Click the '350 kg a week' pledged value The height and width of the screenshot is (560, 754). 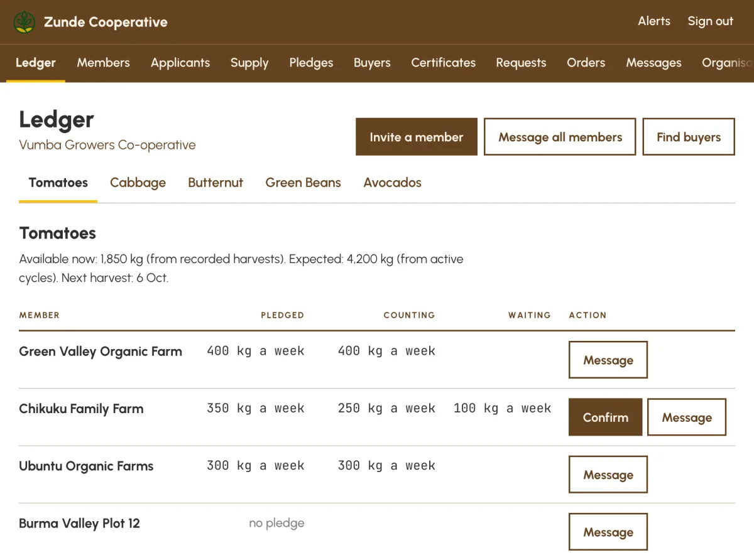coord(255,408)
